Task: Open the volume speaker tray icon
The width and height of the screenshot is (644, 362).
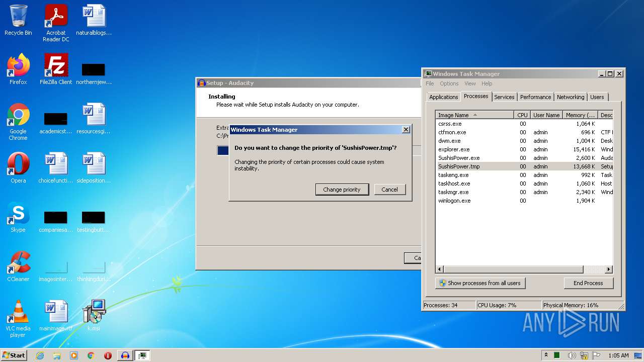Action: click(572, 355)
